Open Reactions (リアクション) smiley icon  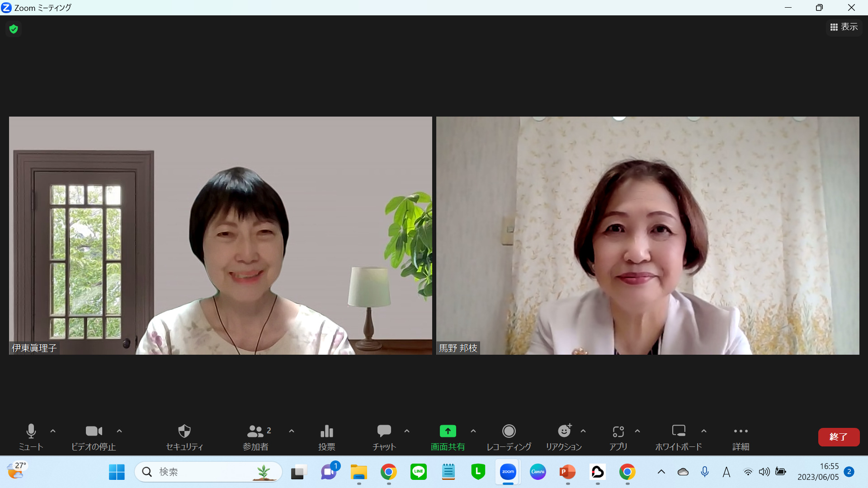564,432
